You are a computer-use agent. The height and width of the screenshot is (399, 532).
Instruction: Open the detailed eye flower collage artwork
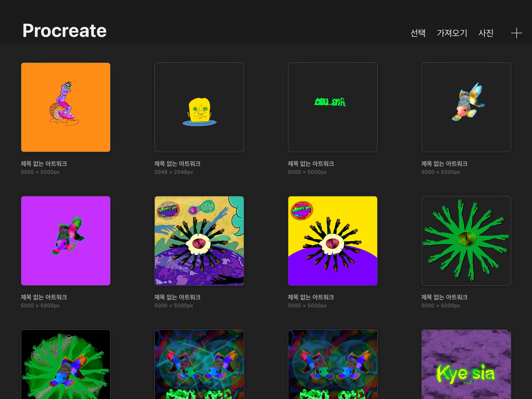199,241
